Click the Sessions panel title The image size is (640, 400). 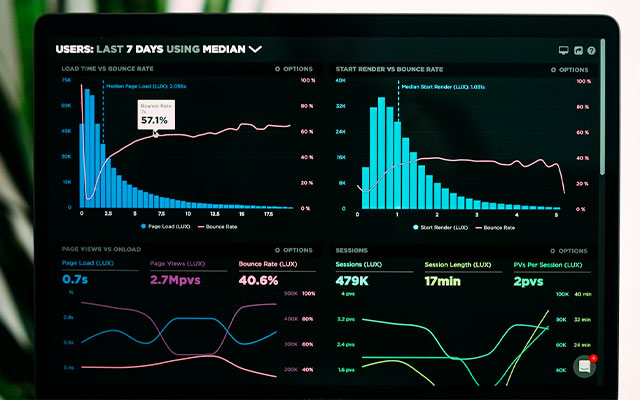coord(351,250)
